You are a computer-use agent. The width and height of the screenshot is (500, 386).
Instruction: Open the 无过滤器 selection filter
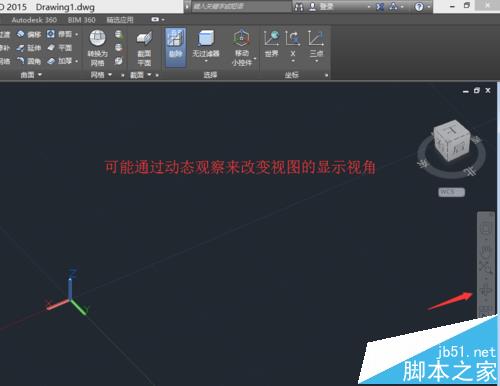tap(206, 43)
